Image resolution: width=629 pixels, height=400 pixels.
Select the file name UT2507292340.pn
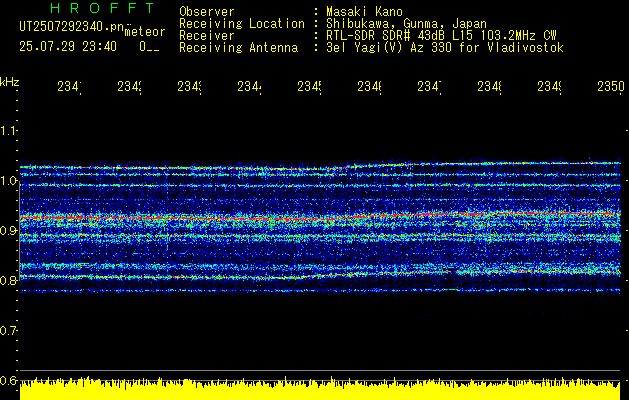point(71,27)
